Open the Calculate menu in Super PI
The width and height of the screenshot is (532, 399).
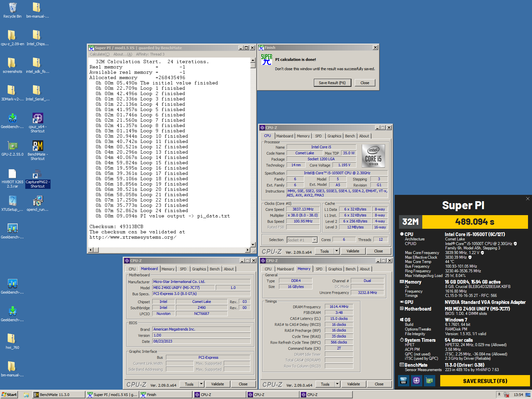pos(99,54)
